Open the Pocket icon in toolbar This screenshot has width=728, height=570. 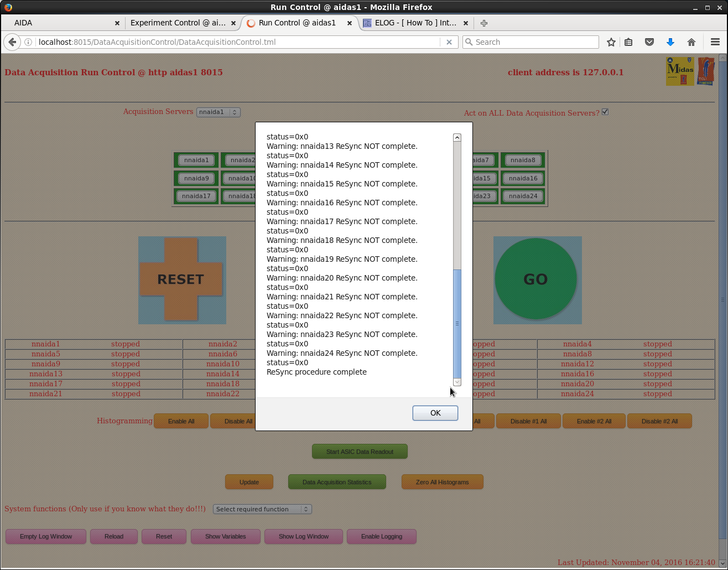(x=649, y=42)
